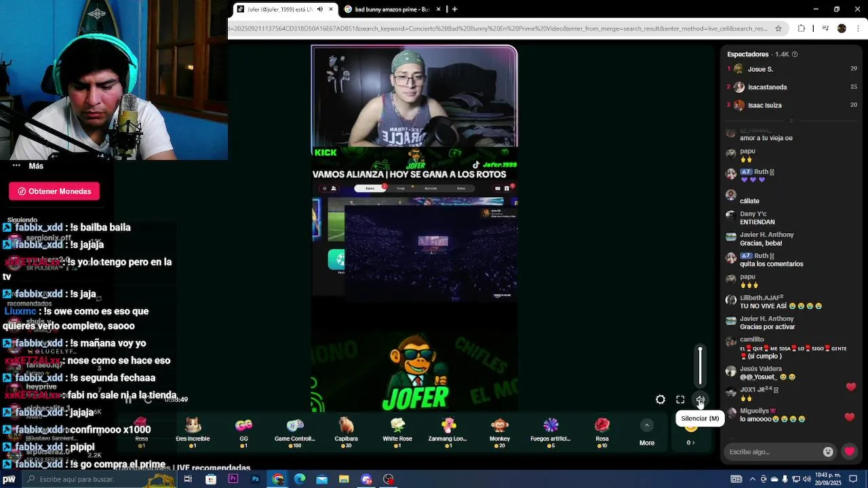This screenshot has height=488, width=868.
Task: Close the bad bunny amazon prime tab
Action: 439,9
